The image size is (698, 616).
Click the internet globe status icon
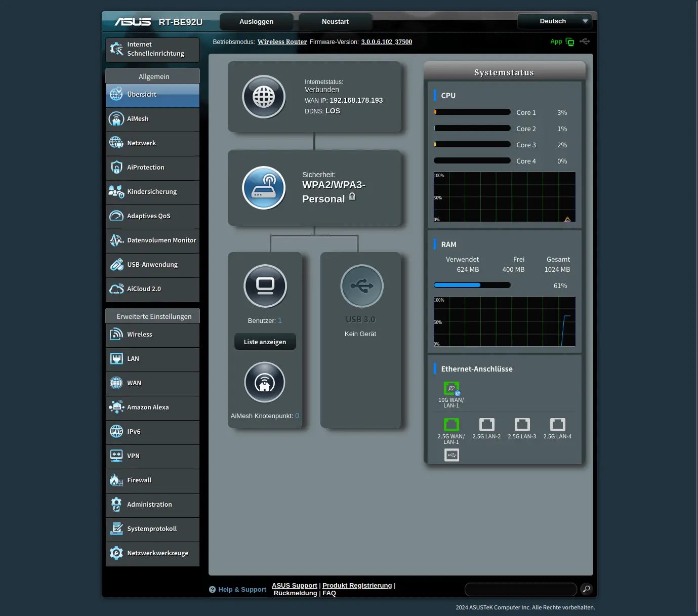point(264,97)
